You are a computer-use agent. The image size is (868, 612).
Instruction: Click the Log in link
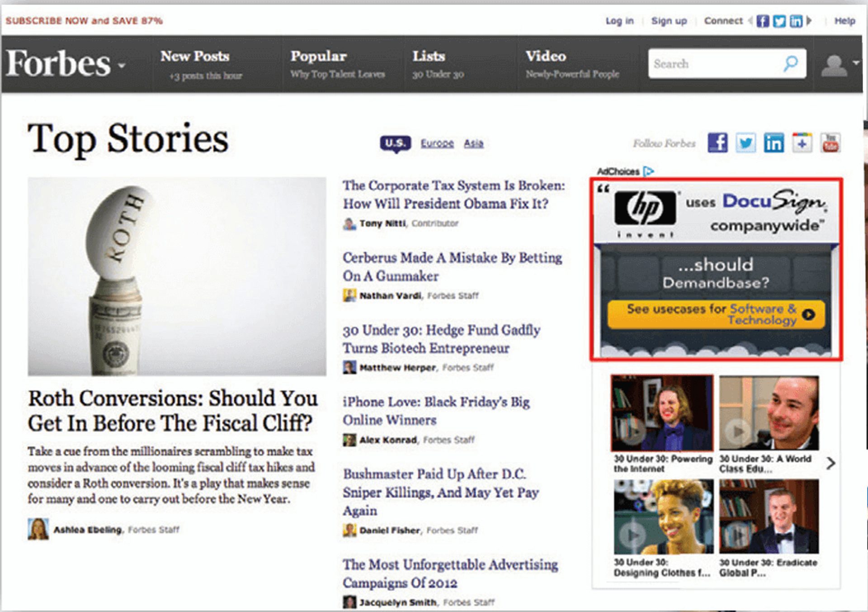tap(619, 21)
